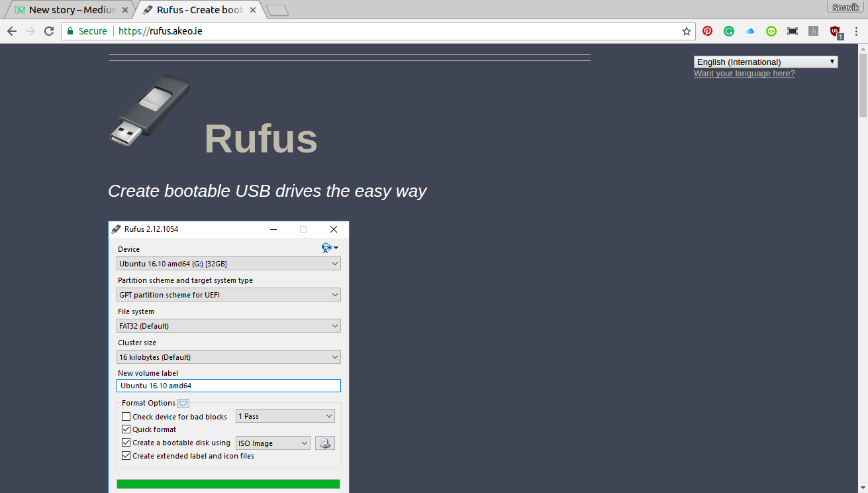The width and height of the screenshot is (868, 493).
Task: Close the Rufus 2.12.1054 window
Action: (x=334, y=229)
